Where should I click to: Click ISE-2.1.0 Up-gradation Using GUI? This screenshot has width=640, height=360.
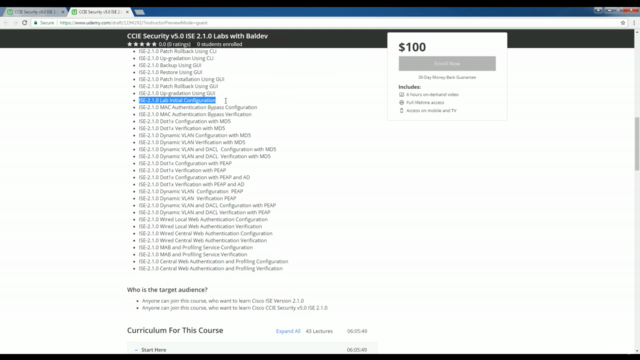pos(177,93)
